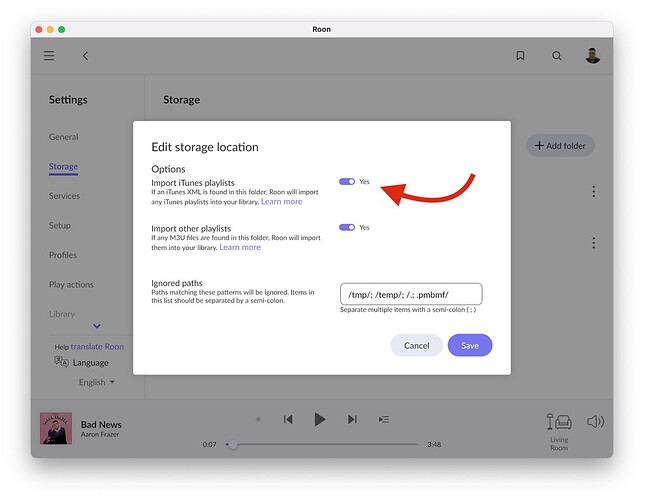This screenshot has width=645, height=500.
Task: Open the Services settings tab
Action: [x=64, y=196]
